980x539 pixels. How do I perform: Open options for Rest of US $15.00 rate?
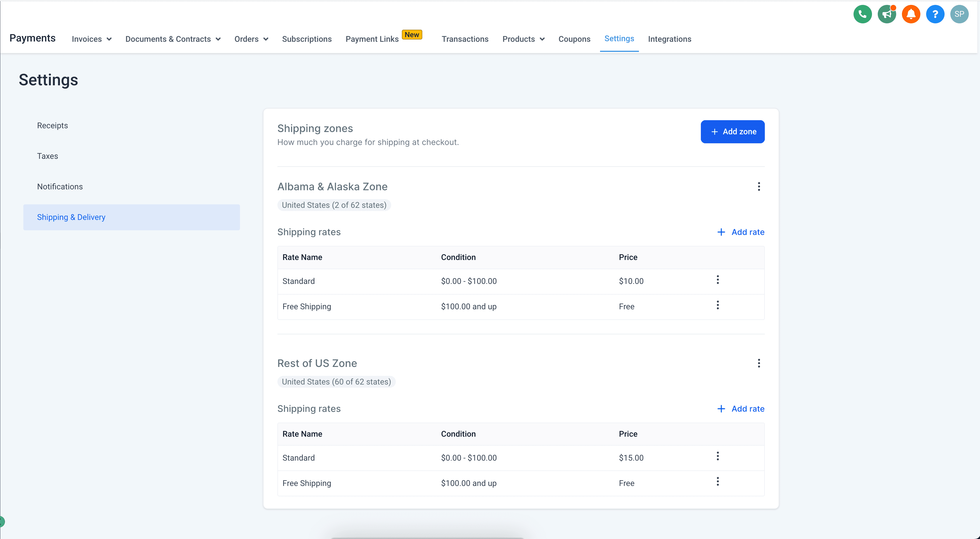coord(718,456)
